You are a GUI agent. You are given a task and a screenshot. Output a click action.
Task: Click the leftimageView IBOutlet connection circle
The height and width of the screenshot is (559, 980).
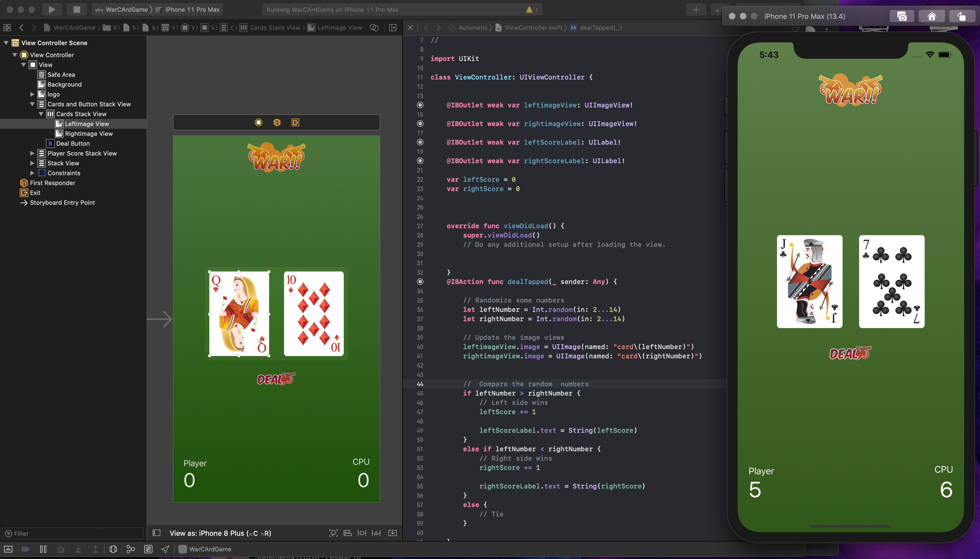click(420, 105)
